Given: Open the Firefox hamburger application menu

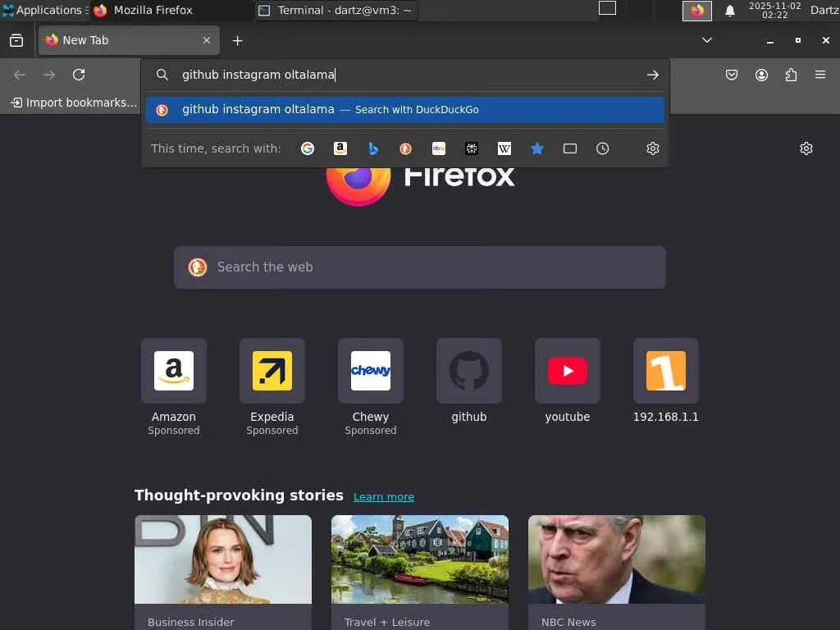Looking at the screenshot, I should point(820,75).
